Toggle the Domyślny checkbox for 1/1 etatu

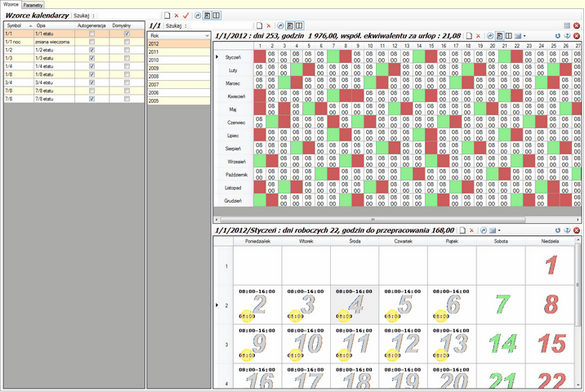127,34
